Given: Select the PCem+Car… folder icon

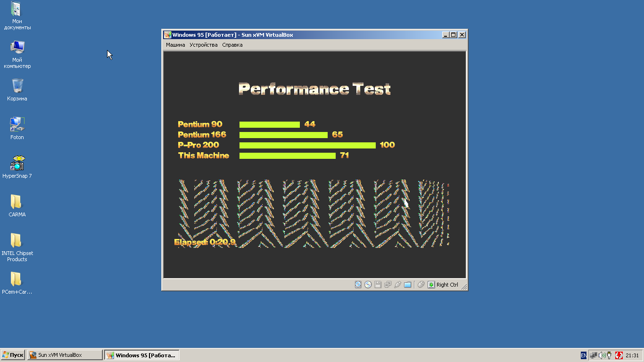Looking at the screenshot, I should pos(17,283).
